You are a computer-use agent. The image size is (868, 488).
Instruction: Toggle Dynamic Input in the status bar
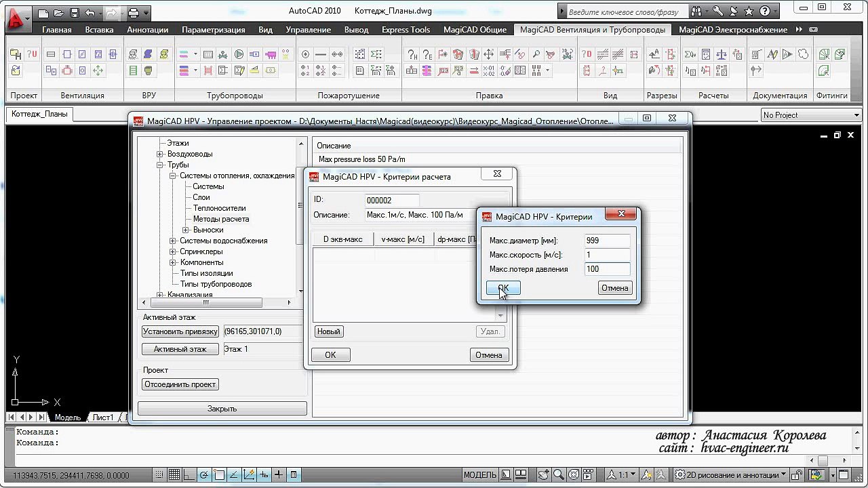[264, 475]
